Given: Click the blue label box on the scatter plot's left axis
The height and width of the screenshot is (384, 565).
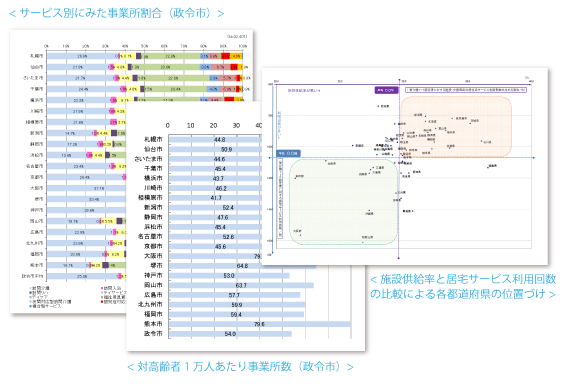Looking at the screenshot, I should coord(288,153).
